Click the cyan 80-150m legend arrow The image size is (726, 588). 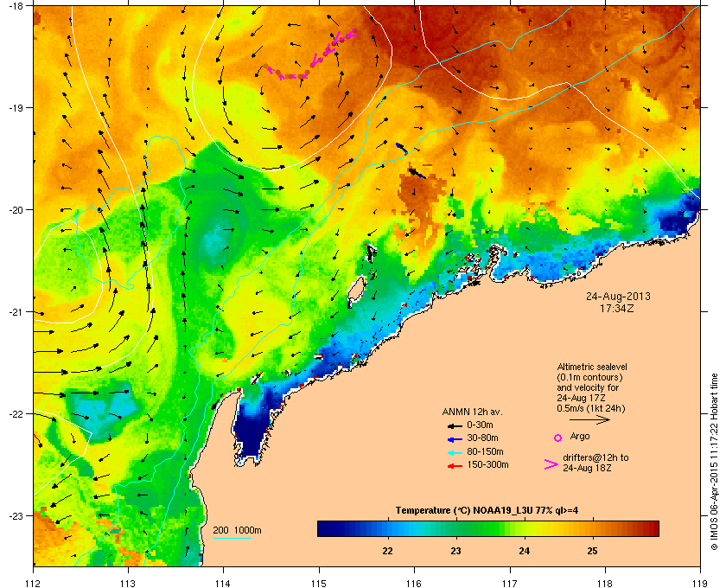point(455,452)
